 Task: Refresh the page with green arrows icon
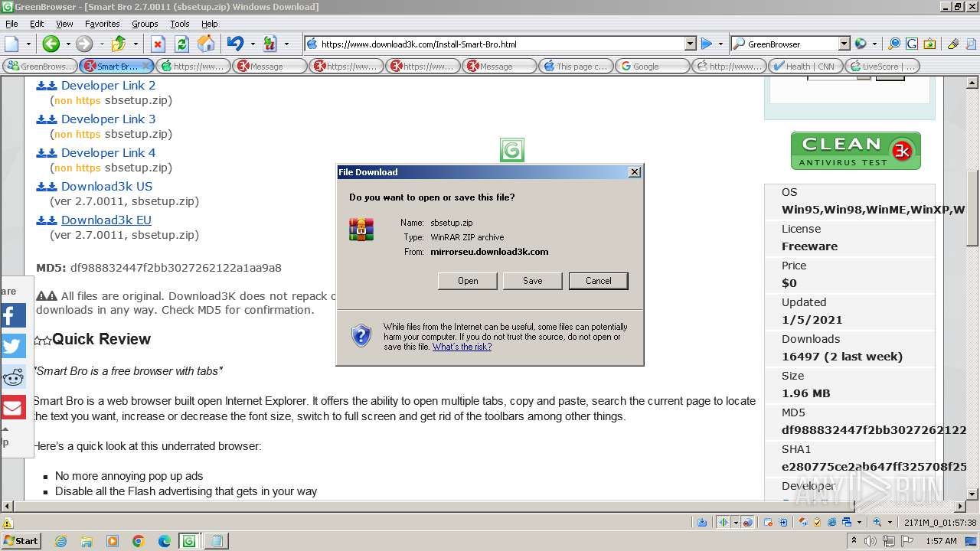coord(181,44)
